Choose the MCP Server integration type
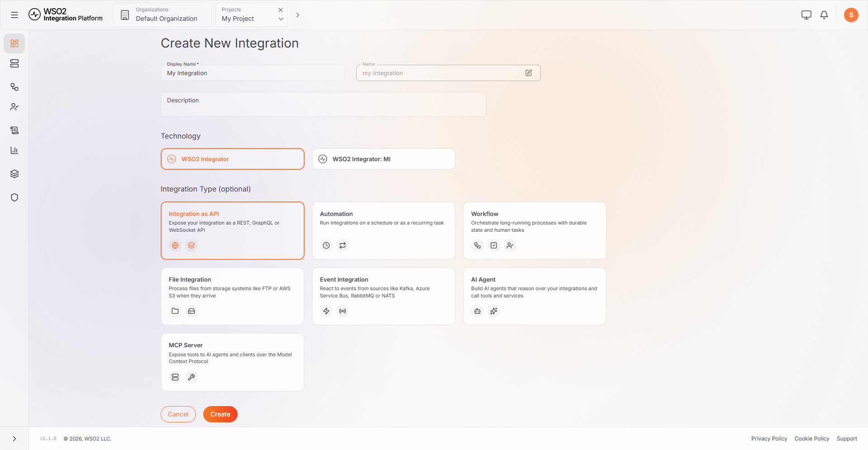The height and width of the screenshot is (450, 868). coord(233,362)
